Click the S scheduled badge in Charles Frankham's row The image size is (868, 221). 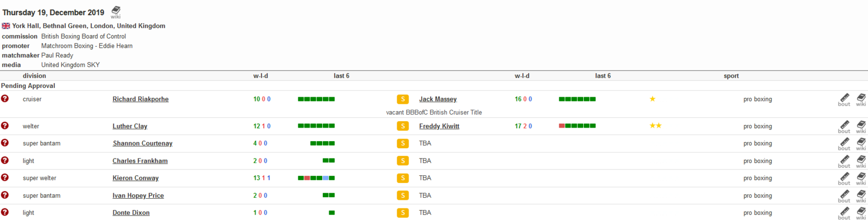[x=403, y=161]
